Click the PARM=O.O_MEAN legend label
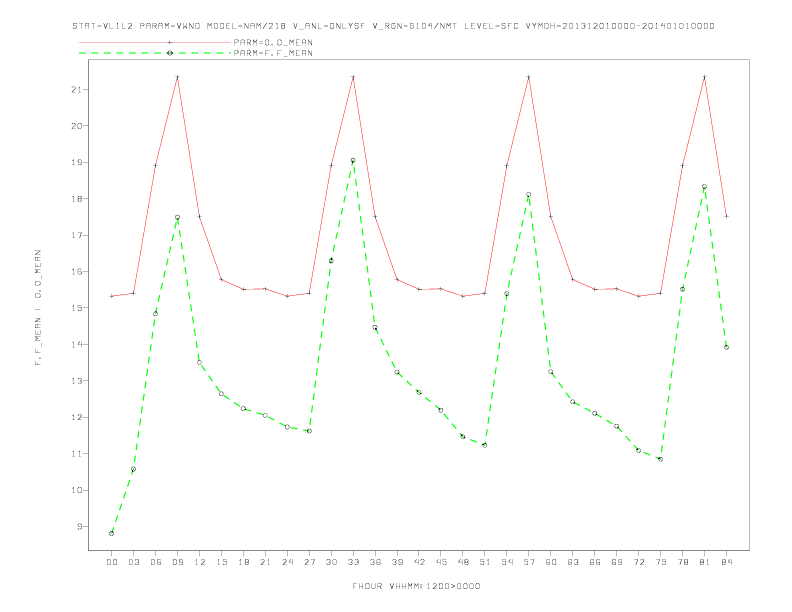This screenshot has width=792, height=612. (x=273, y=42)
